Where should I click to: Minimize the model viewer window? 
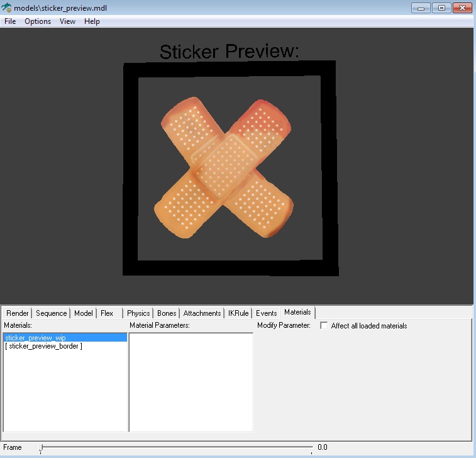coord(421,8)
